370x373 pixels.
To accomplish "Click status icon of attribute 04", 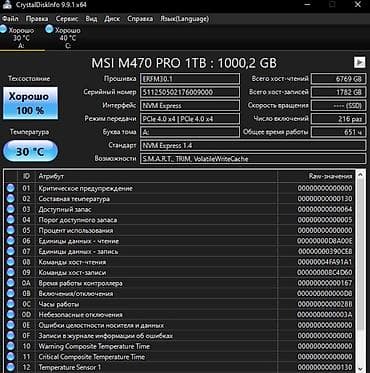I will (11, 220).
